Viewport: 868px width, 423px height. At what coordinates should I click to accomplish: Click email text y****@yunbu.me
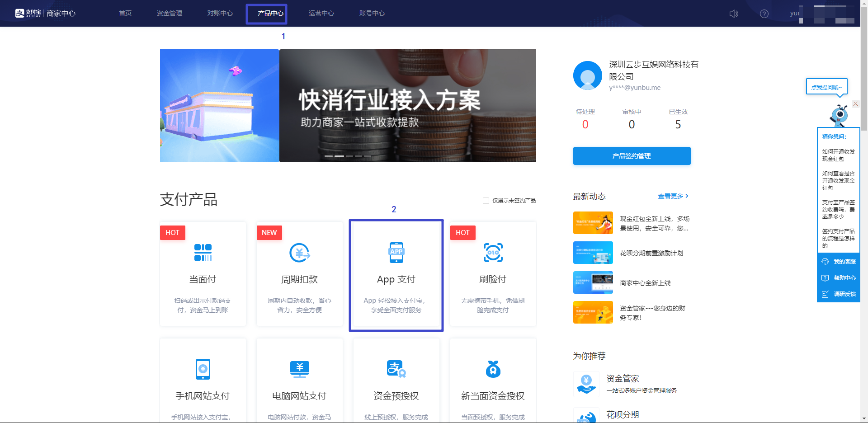635,88
